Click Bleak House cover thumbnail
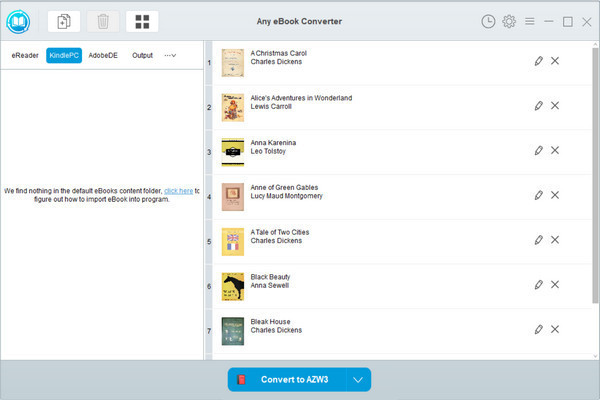 click(x=233, y=331)
